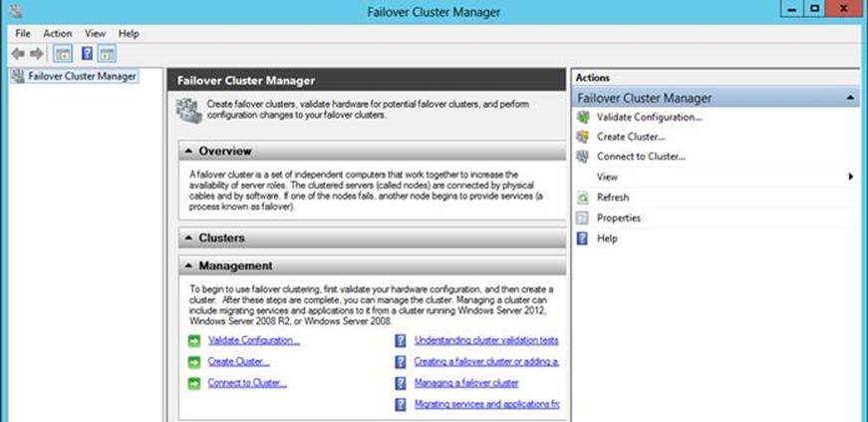The width and height of the screenshot is (868, 422).
Task: Click Connect to Cluster... in Actions pane
Action: tap(641, 157)
